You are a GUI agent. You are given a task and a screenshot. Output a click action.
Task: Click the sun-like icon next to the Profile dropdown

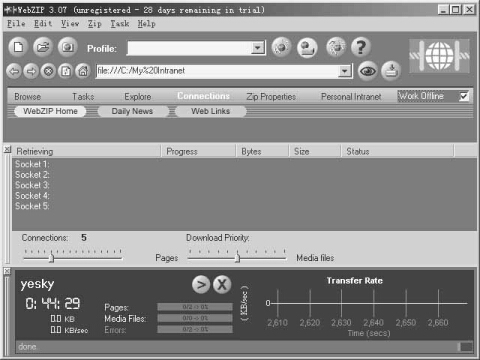(282, 47)
